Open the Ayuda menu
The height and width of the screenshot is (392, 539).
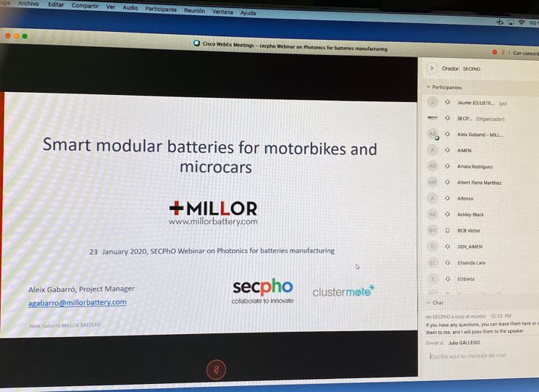(248, 13)
